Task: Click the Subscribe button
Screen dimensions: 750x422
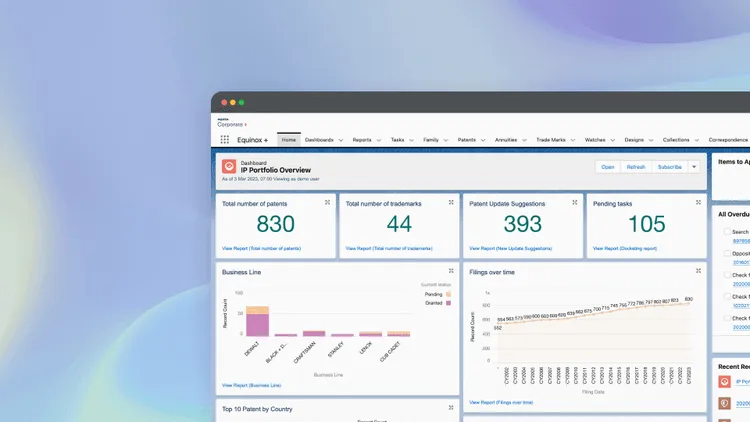Action: click(670, 167)
